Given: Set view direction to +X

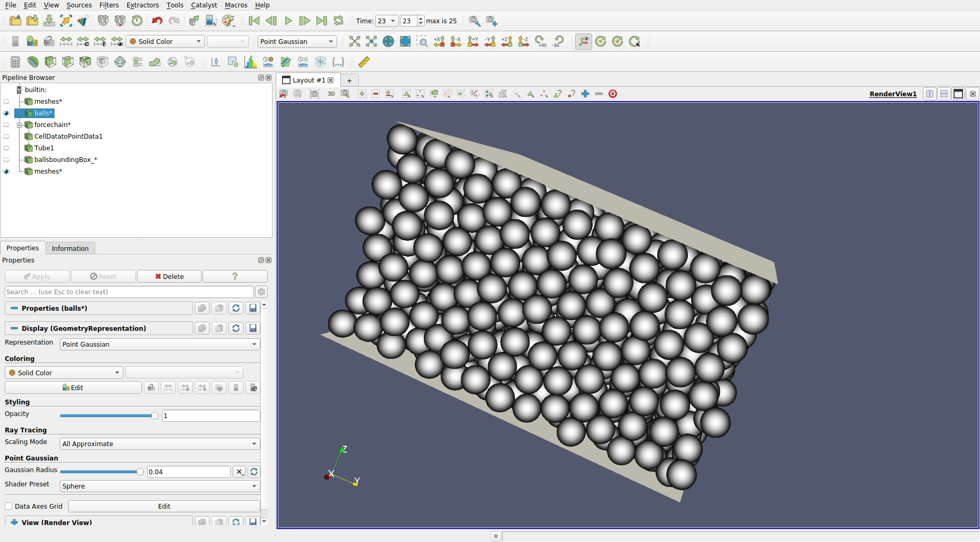Looking at the screenshot, I should click(439, 41).
